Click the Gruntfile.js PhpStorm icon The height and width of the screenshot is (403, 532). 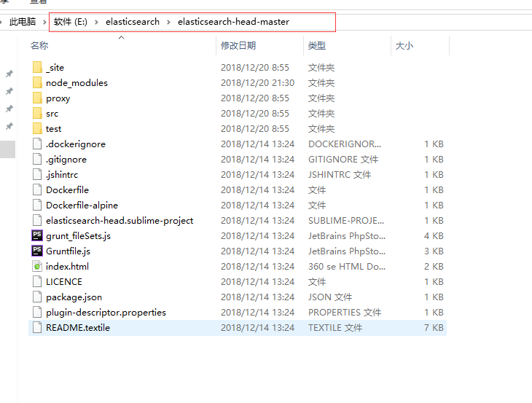click(x=37, y=251)
